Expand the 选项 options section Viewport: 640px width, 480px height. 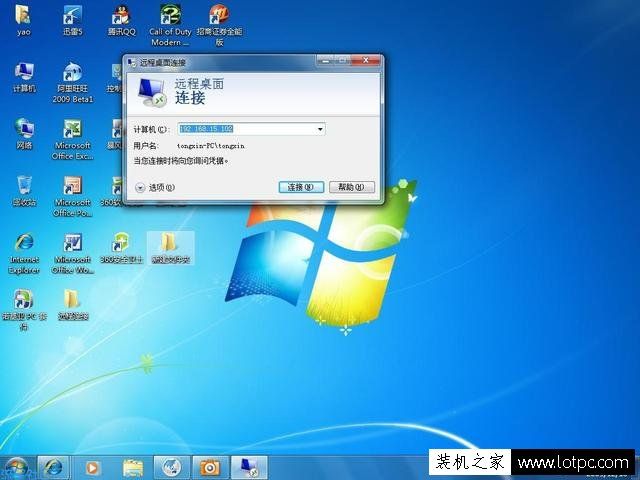click(x=155, y=187)
